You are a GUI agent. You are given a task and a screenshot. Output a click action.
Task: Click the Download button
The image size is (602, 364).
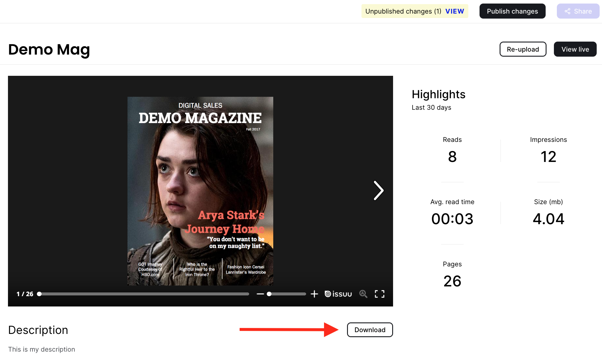[370, 330]
